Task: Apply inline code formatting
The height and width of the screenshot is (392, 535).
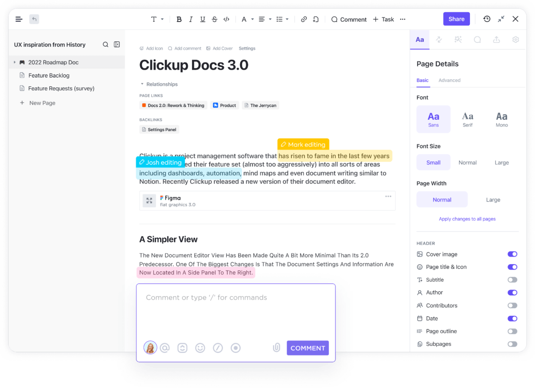Action: pyautogui.click(x=227, y=19)
